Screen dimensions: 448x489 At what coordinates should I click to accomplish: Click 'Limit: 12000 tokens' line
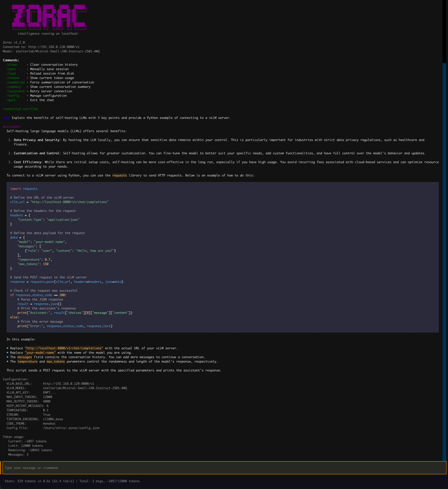25,446
